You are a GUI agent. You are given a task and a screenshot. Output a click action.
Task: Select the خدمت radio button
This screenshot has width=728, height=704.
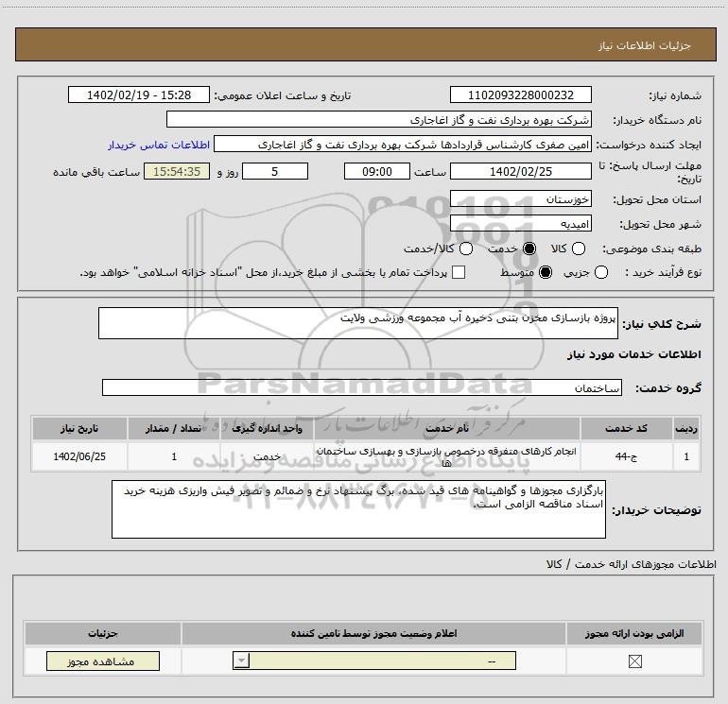point(529,249)
